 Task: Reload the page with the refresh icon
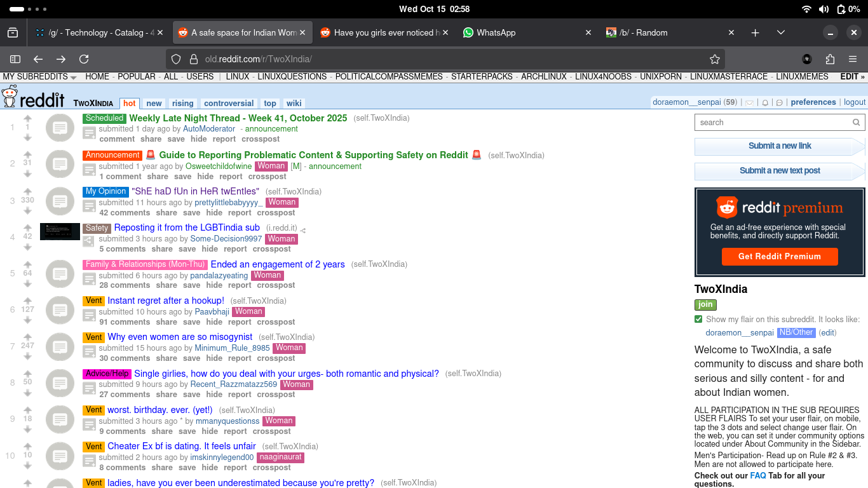(84, 59)
